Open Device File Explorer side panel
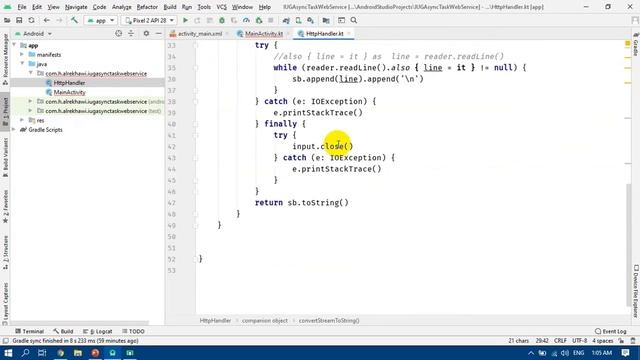The height and width of the screenshot is (360, 640). pos(636,291)
